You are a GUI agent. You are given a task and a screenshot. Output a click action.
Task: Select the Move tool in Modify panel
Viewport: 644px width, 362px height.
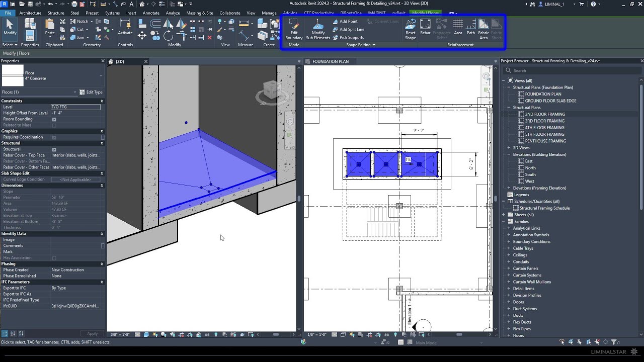142,36
